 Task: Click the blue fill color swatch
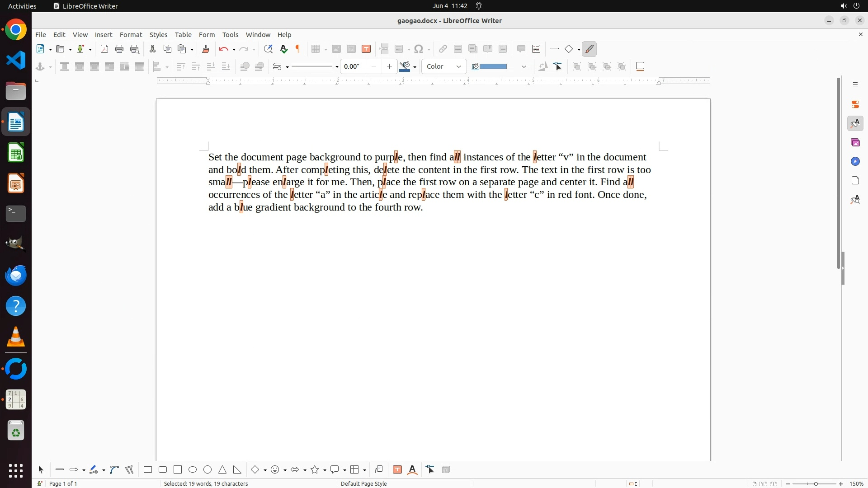[493, 66]
